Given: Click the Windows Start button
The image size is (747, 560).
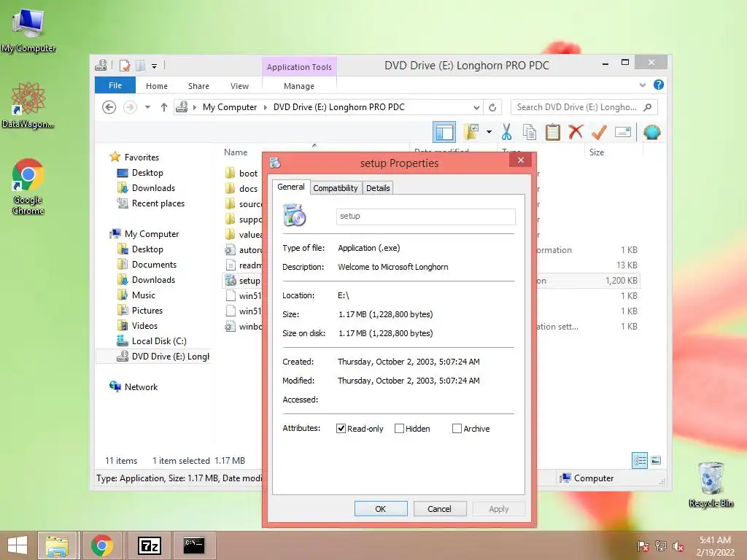Looking at the screenshot, I should (18, 545).
